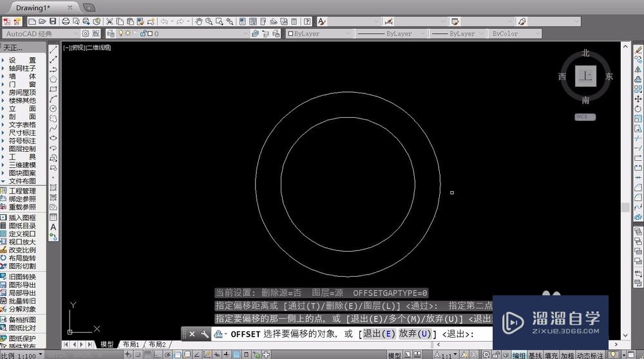Select the Polyline tool
The width and height of the screenshot is (644, 359).
(53, 69)
